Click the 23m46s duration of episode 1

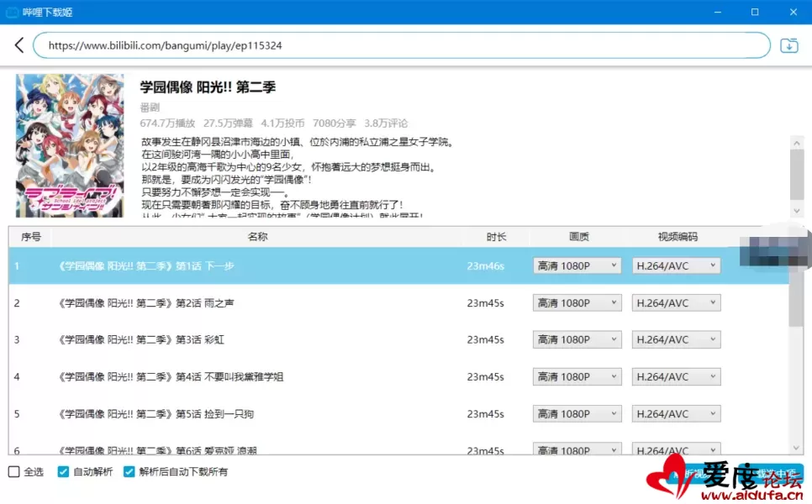point(485,266)
